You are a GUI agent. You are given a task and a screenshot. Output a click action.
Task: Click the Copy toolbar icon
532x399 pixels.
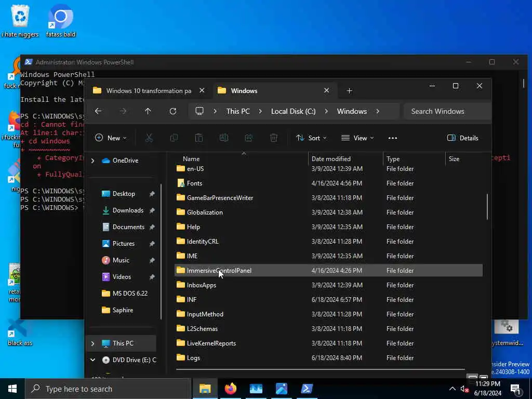coord(174,138)
